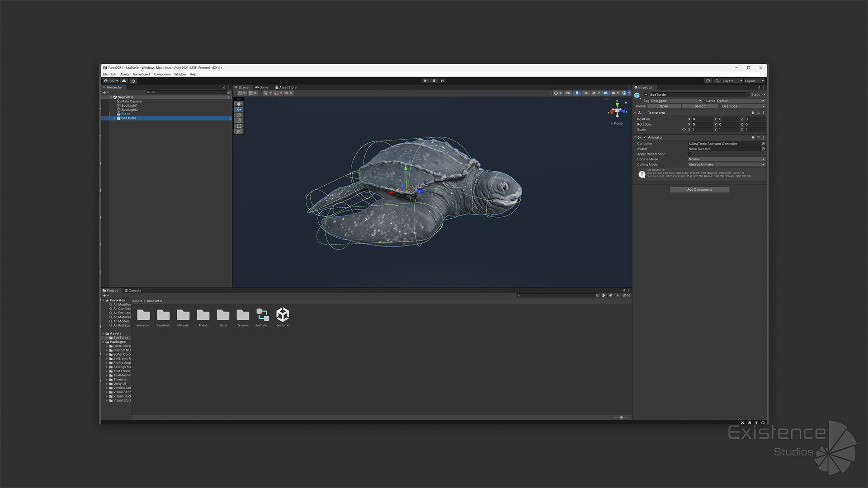868x488 pixels.
Task: Open the Tag Untagged dropdown
Action: coord(675,101)
